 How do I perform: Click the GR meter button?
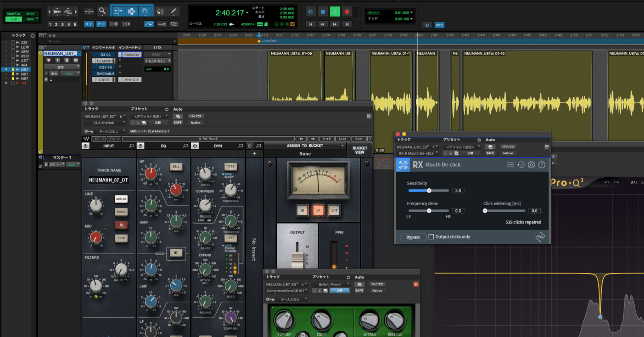318,211
